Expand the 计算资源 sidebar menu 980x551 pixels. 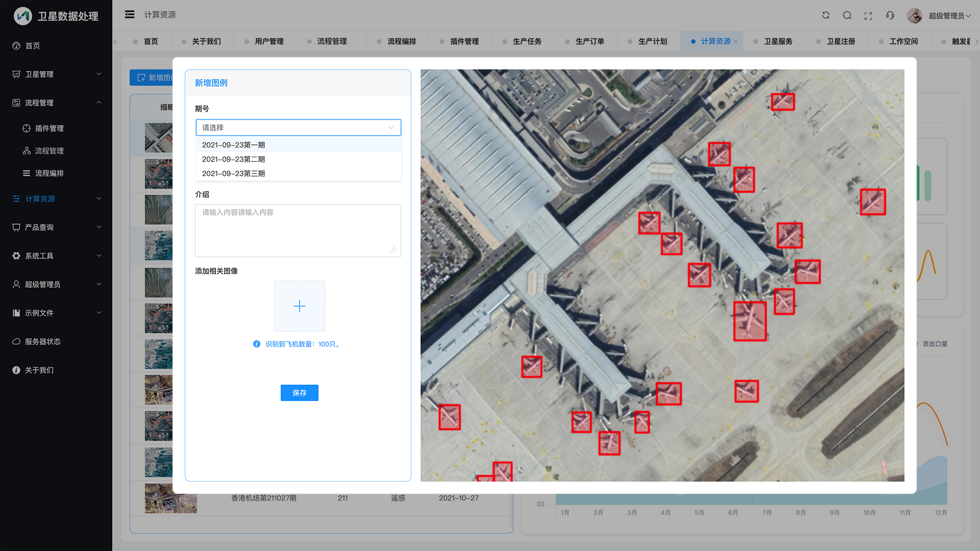tap(56, 198)
